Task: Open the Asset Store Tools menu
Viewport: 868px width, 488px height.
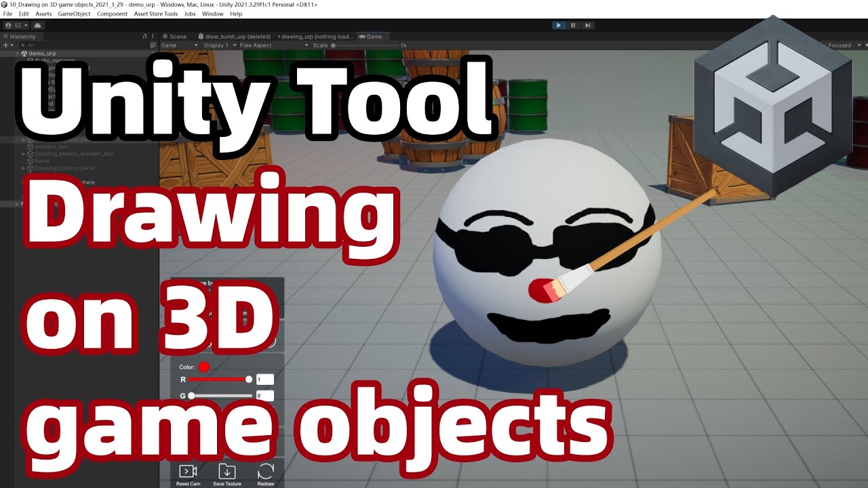Action: (x=156, y=14)
